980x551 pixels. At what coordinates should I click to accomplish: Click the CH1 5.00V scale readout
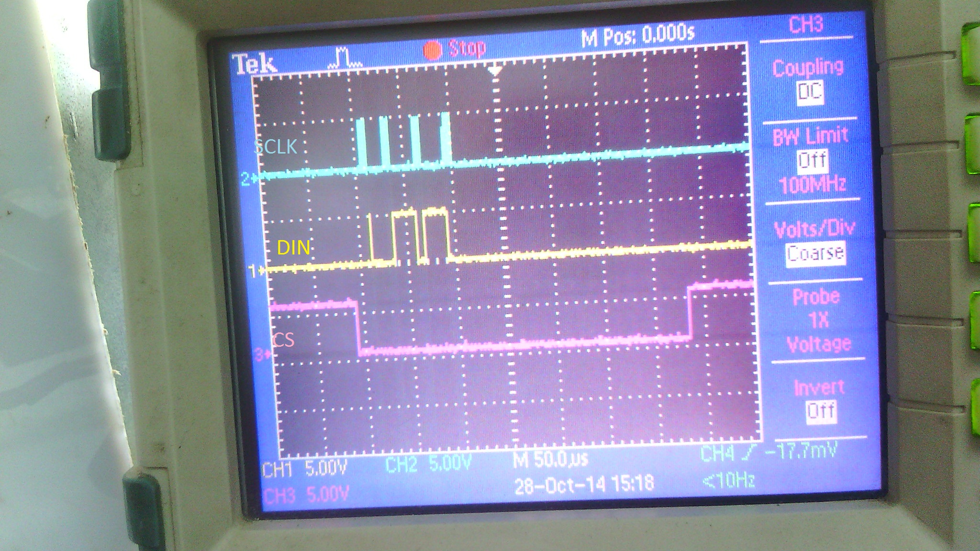tap(305, 470)
